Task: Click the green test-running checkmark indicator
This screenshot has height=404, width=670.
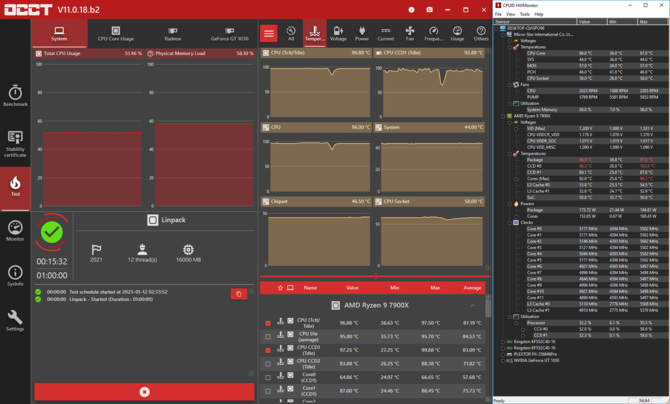Action: [52, 232]
